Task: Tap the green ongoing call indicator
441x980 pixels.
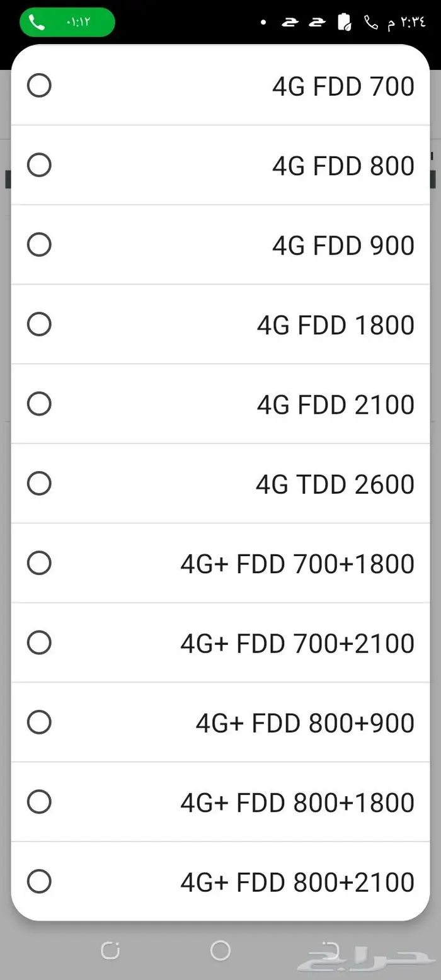Action: 67,22
